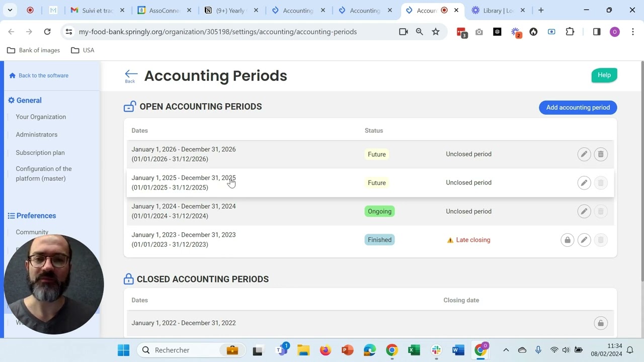Close the Library browser tab
The width and height of the screenshot is (644, 362).
click(x=523, y=10)
